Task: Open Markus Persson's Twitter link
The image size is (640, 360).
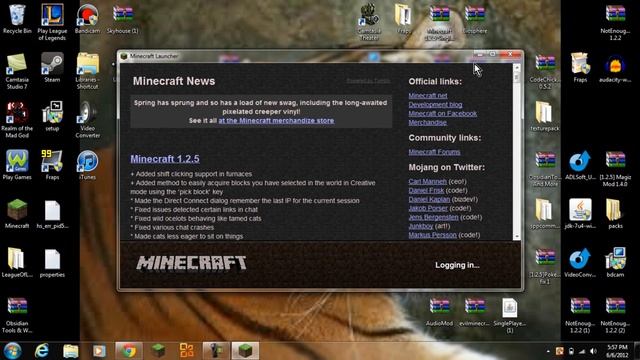Action: click(433, 235)
